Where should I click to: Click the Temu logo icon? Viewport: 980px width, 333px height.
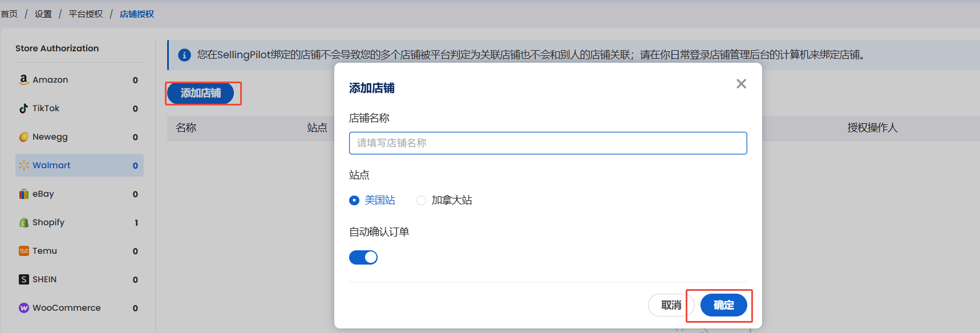point(23,251)
